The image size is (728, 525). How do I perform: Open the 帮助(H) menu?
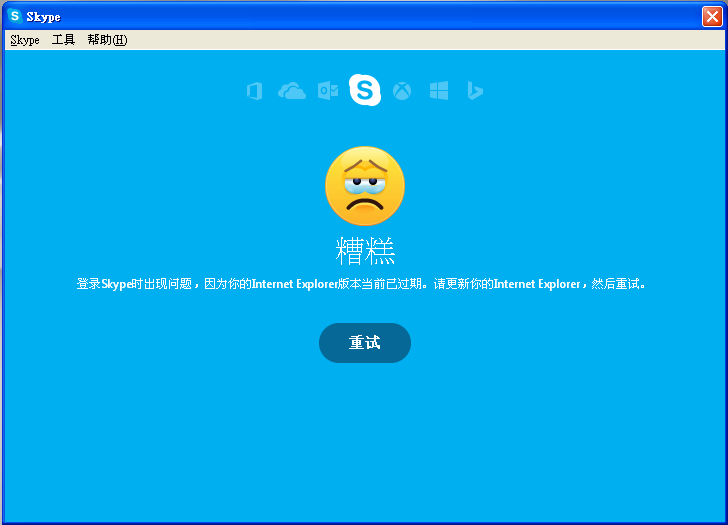pyautogui.click(x=107, y=40)
